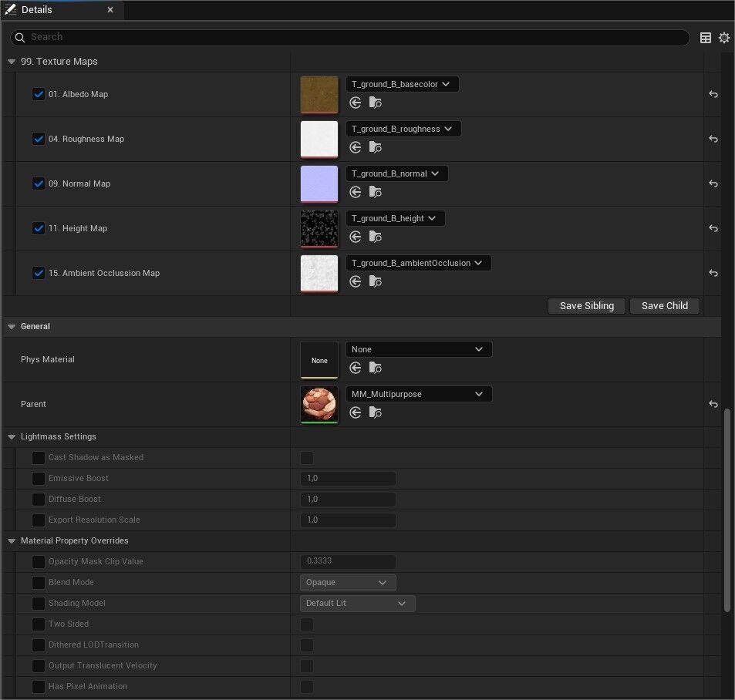Click the Details search field
The width and height of the screenshot is (735, 700).
click(349, 38)
